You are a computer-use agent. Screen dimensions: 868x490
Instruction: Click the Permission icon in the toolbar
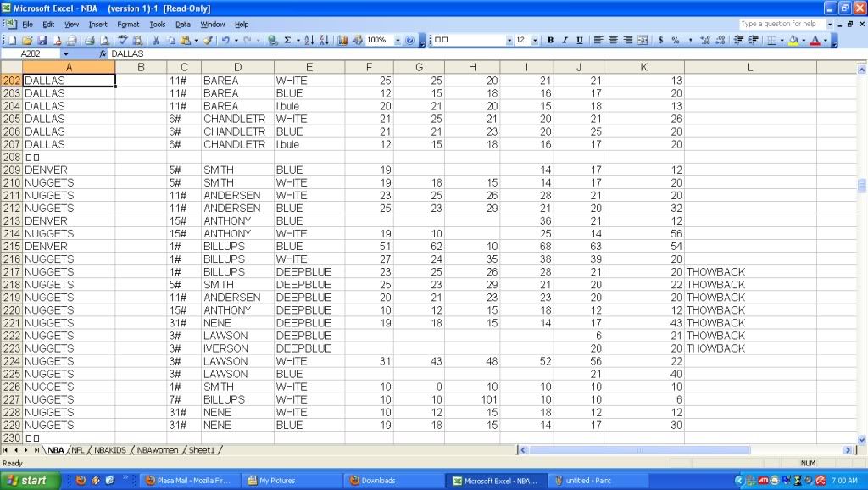[x=57, y=40]
